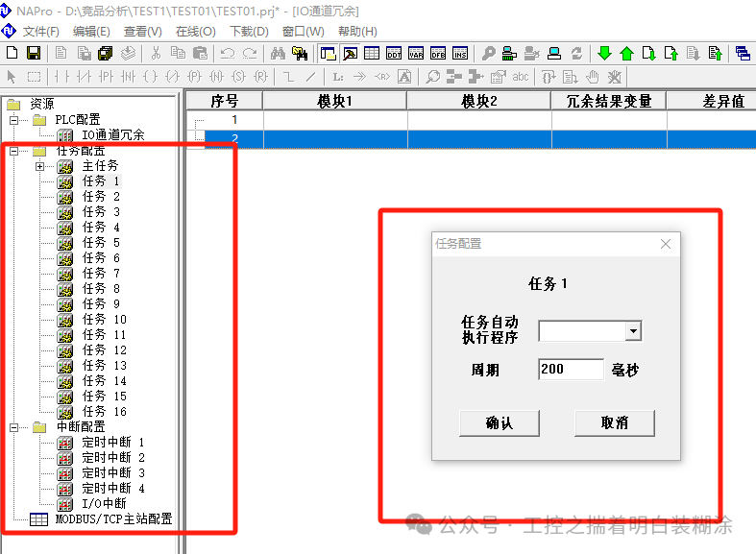Viewport: 756px width, 554px height.
Task: Open the hammer build window icon
Action: (350, 53)
